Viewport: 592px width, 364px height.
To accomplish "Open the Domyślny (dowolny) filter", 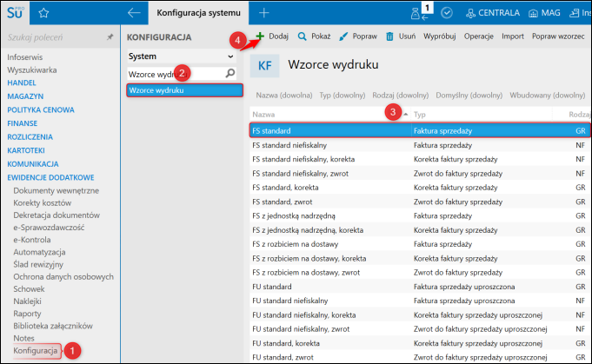I will (469, 96).
